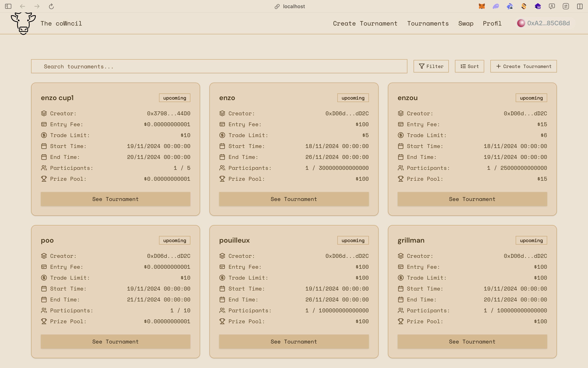The width and height of the screenshot is (588, 368).
Task: Click enzou entry fee $15
Action: [x=542, y=124]
